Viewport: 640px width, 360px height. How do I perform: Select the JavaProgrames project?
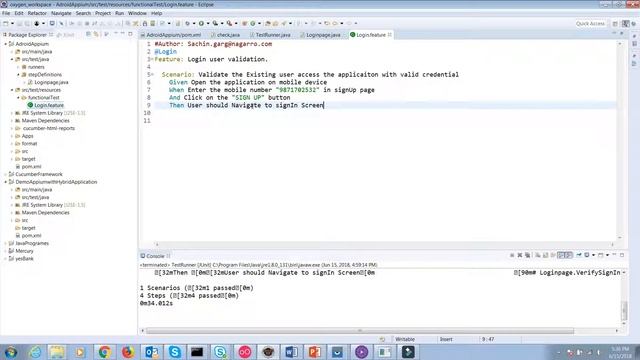pos(32,243)
